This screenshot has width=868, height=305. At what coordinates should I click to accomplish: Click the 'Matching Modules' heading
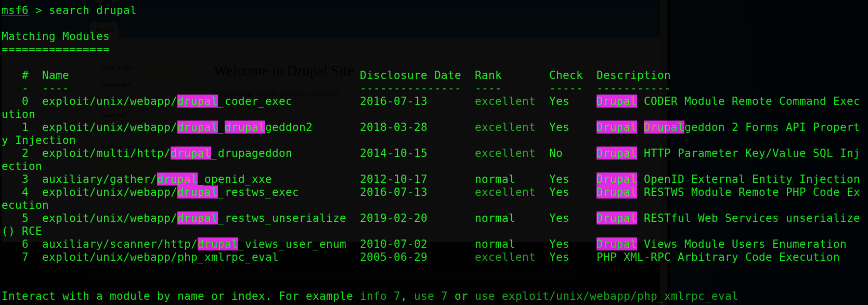click(56, 36)
